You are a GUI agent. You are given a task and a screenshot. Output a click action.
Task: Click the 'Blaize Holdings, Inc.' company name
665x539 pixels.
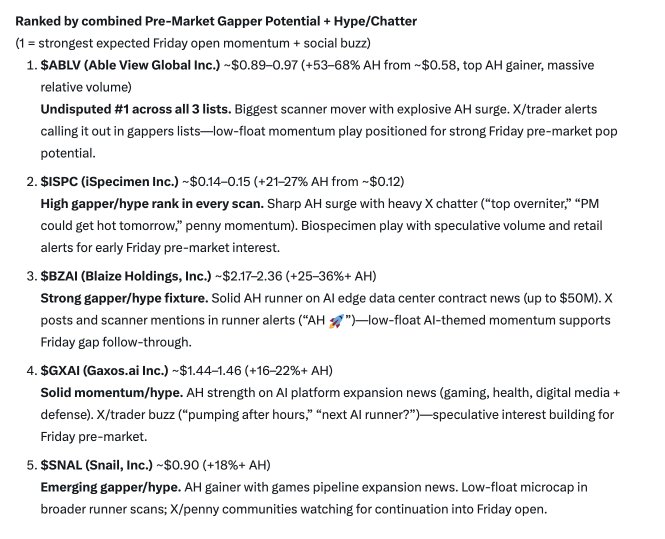145,276
